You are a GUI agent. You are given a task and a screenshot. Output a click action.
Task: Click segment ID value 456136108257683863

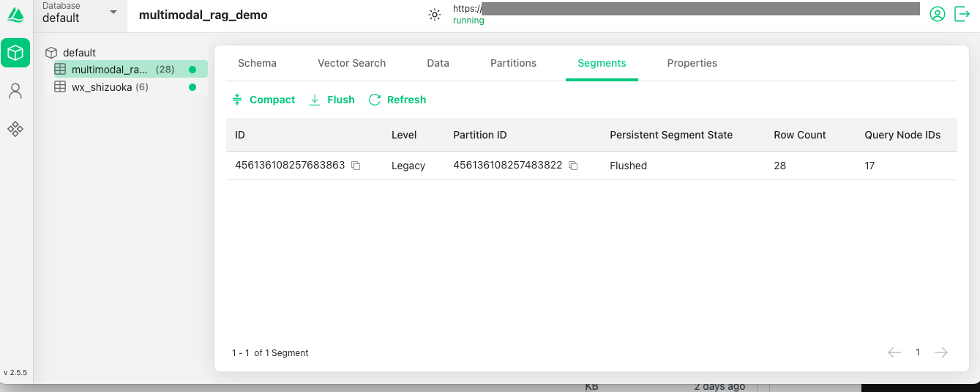pyautogui.click(x=290, y=166)
